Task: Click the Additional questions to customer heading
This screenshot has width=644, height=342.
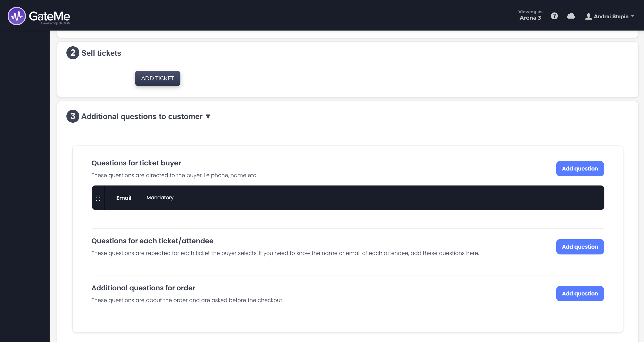Action: [x=142, y=117]
